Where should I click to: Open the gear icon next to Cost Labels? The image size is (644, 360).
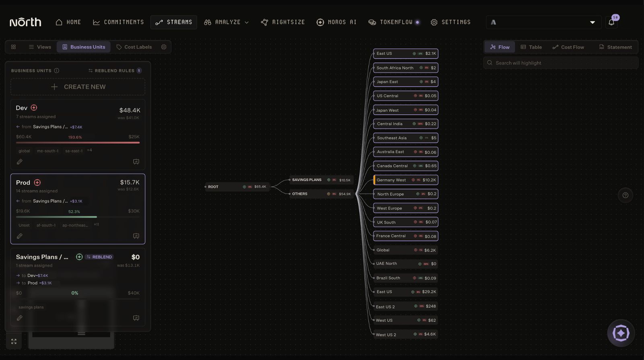(x=164, y=47)
